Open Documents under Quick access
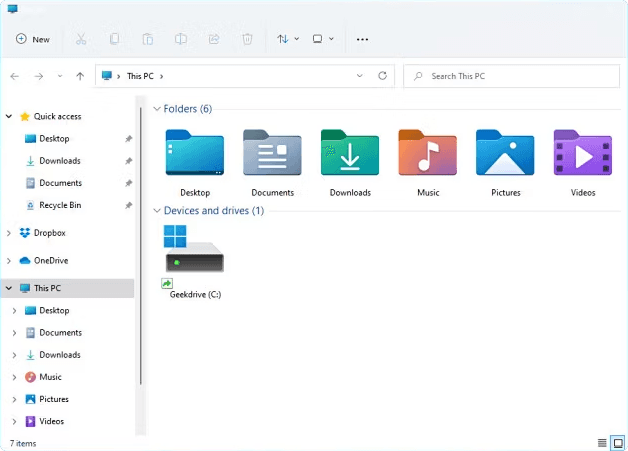The width and height of the screenshot is (628, 451). click(x=60, y=183)
